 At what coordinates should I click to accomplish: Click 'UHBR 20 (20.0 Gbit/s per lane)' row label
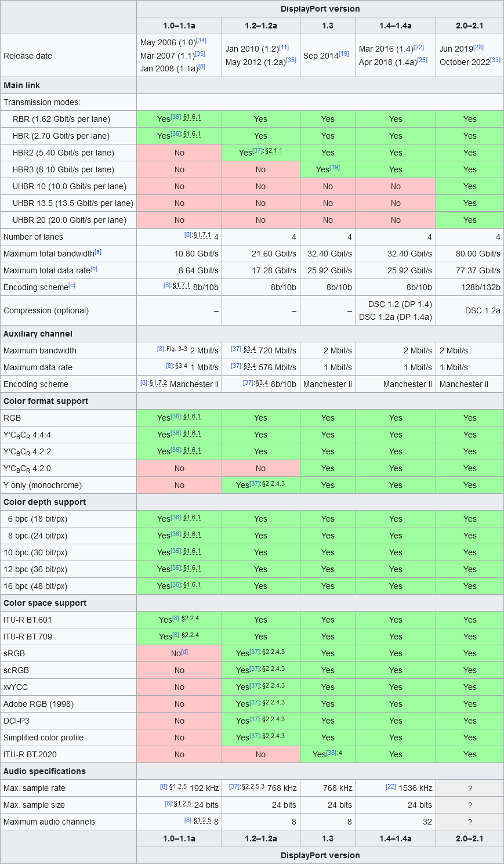(x=70, y=220)
